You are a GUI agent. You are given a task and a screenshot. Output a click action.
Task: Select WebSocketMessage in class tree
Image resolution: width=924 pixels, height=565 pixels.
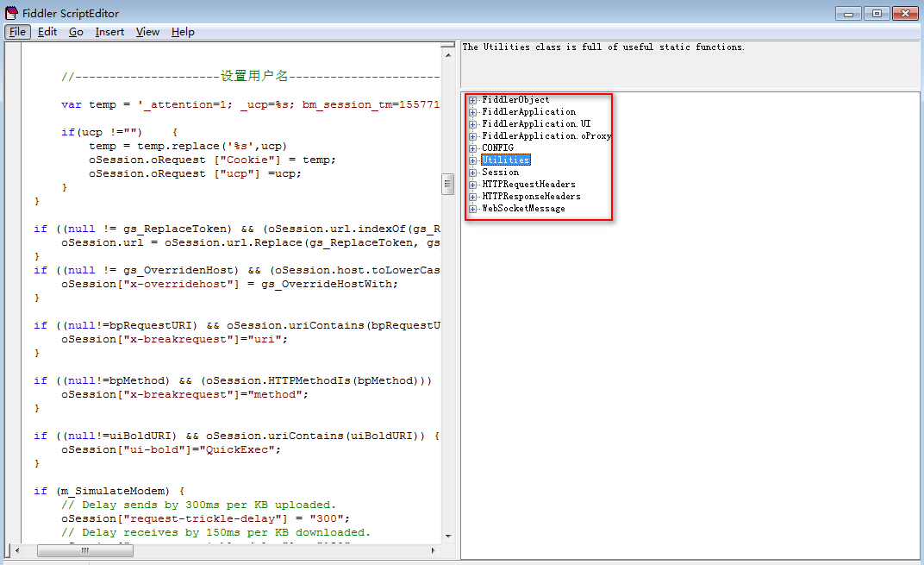coord(523,208)
